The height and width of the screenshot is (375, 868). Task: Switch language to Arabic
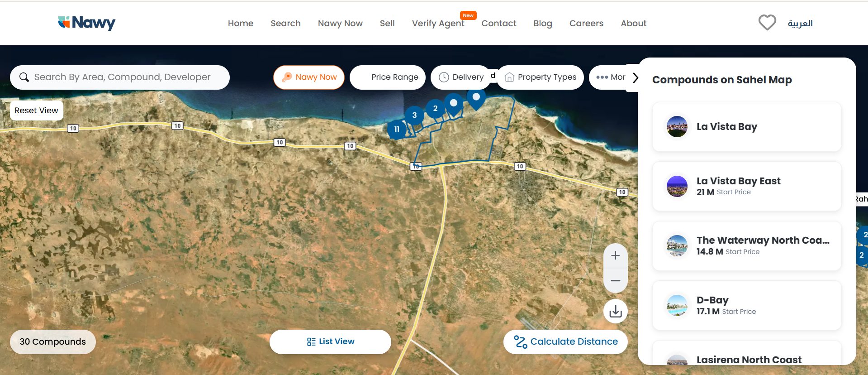click(800, 23)
